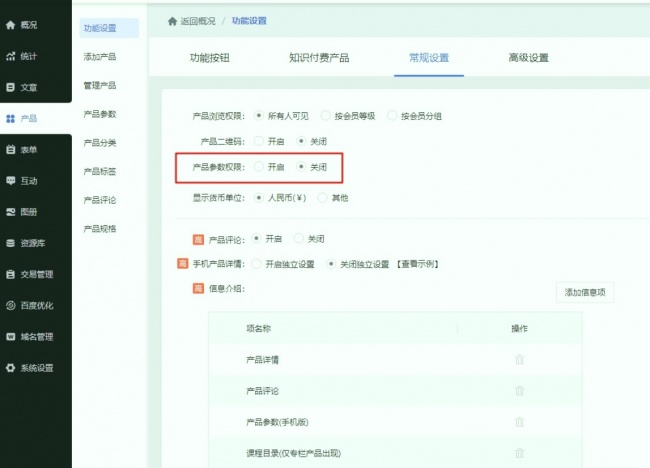Click the 项名称 column header
Screen dimensions: 650x468
coord(259,329)
